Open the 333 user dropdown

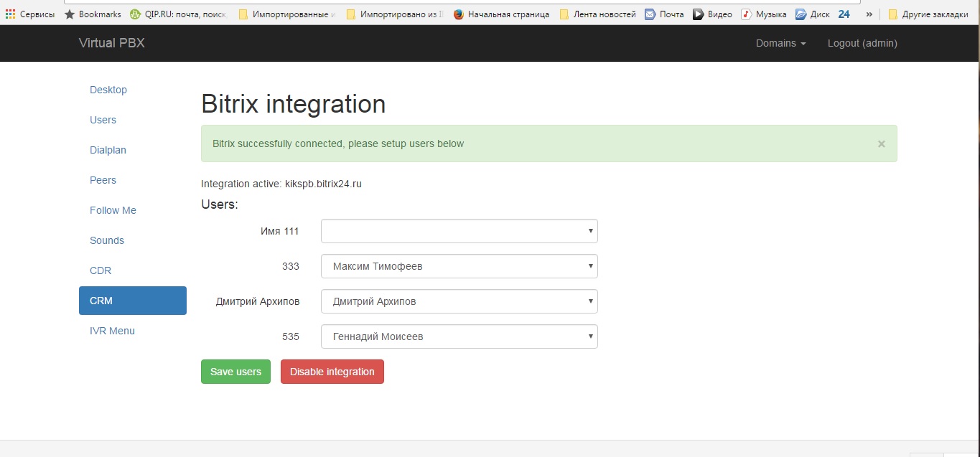[x=459, y=266]
